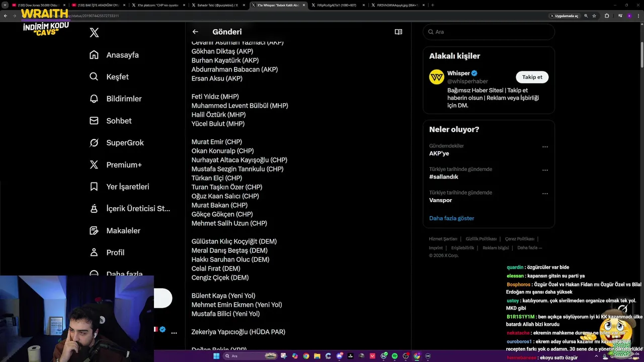Open Gizlilik Politikası footer link
The width and height of the screenshot is (644, 362).
click(481, 239)
